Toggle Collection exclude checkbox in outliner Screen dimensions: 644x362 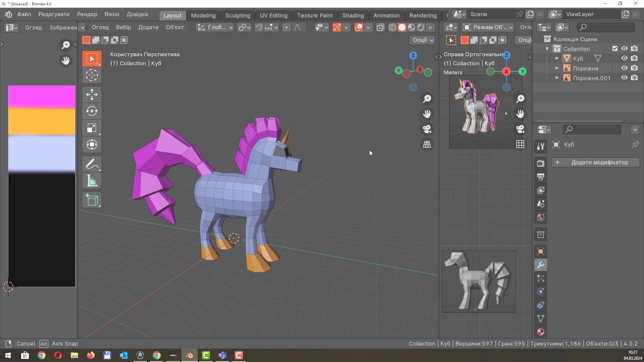tap(615, 49)
